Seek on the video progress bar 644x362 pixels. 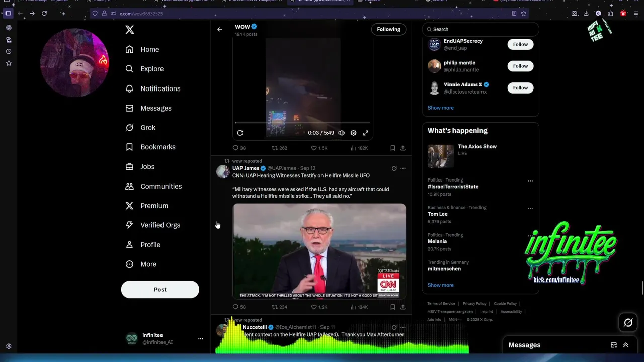click(303, 123)
